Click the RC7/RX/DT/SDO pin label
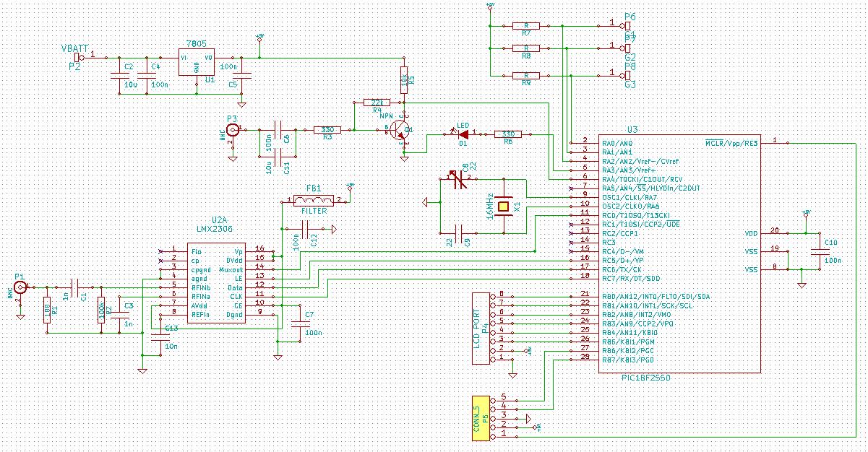This screenshot has width=868, height=452. 631,279
